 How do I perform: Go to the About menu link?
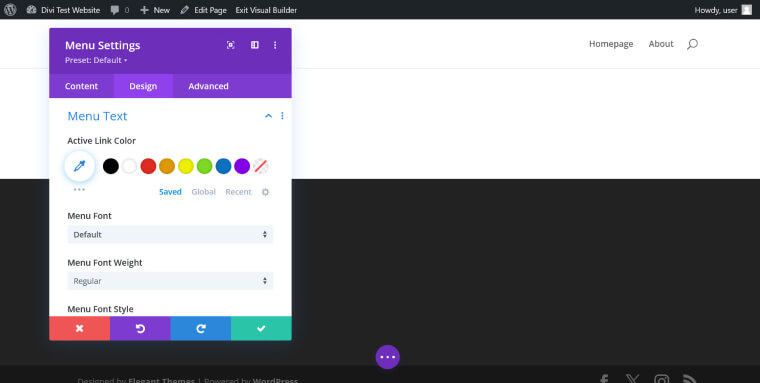tap(661, 44)
